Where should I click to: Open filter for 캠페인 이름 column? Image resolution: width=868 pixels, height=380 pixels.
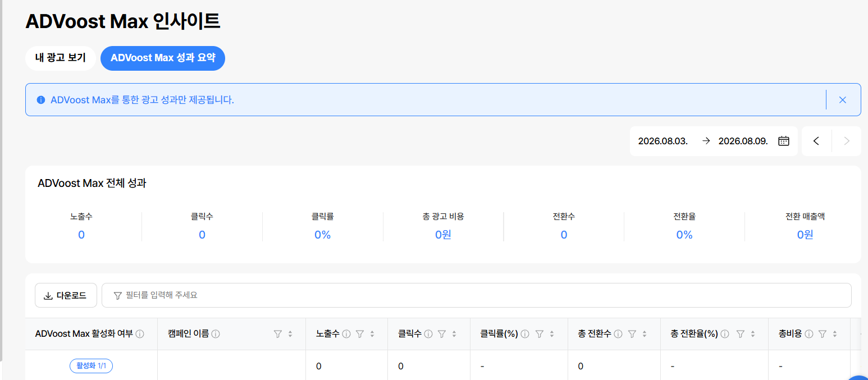(277, 334)
